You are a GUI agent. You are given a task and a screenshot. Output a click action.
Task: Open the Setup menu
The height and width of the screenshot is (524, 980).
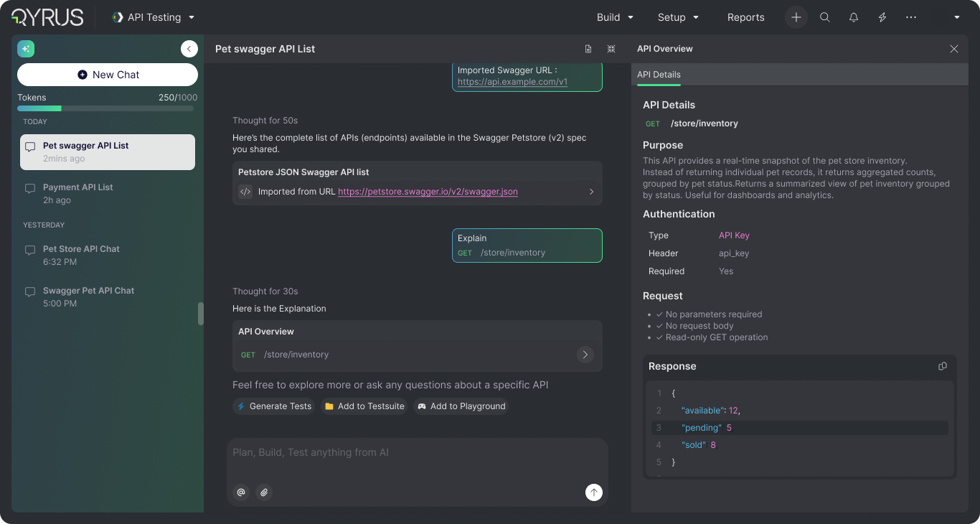click(x=679, y=17)
